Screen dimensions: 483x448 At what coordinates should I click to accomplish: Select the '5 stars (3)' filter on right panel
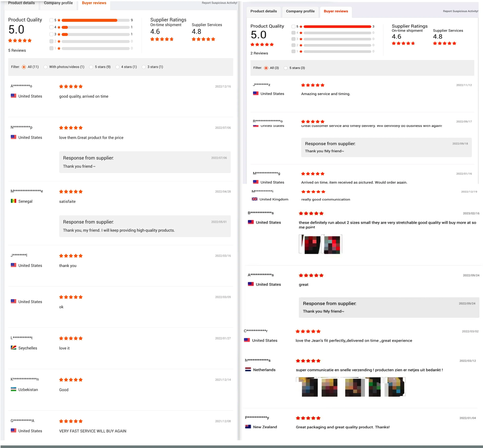(286, 68)
